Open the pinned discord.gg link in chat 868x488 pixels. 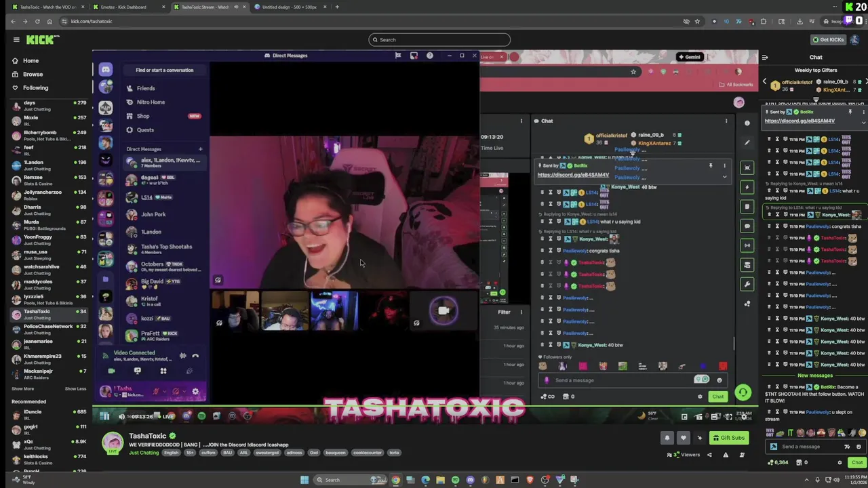pyautogui.click(x=800, y=121)
